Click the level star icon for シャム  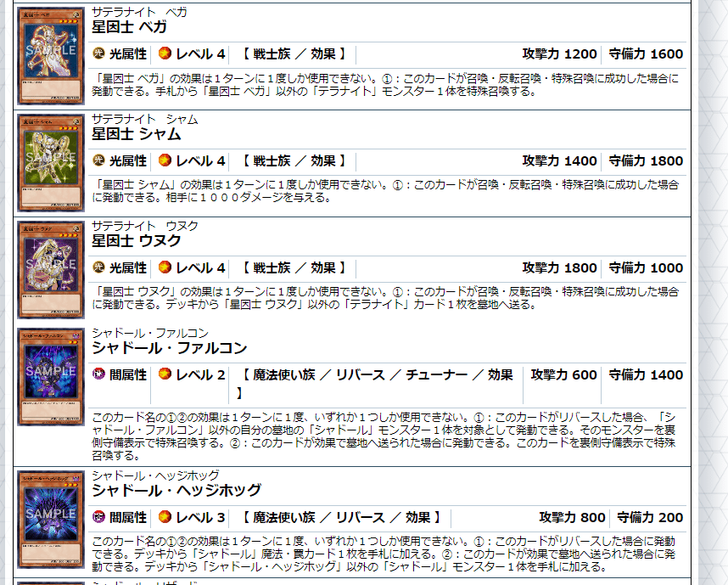click(x=165, y=160)
